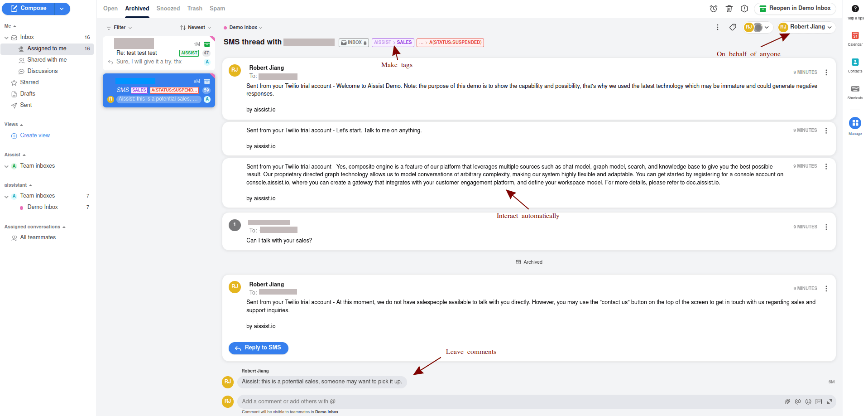The width and height of the screenshot is (868, 416).
Task: Collapse the Inbox tree
Action: 6,38
